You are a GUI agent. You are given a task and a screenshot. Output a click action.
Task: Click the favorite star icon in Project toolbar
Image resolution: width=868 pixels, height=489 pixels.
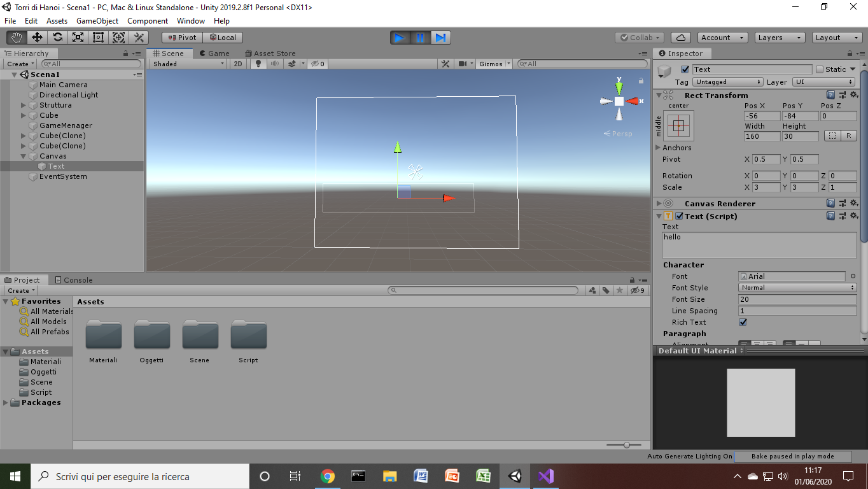coord(620,290)
